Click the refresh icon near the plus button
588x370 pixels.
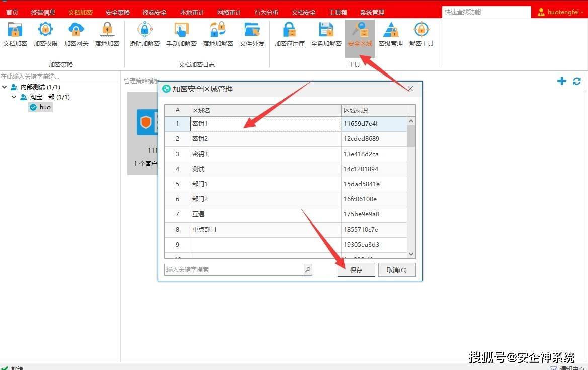point(577,81)
